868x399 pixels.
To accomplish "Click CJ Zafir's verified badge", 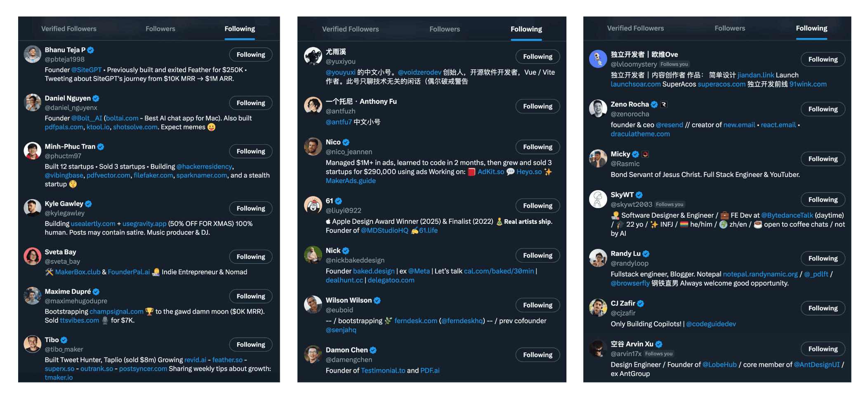I will coord(641,303).
